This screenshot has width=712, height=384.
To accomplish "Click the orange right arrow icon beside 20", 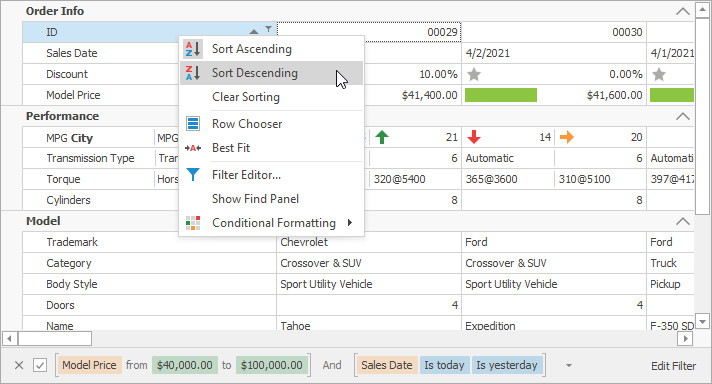I will click(x=567, y=137).
